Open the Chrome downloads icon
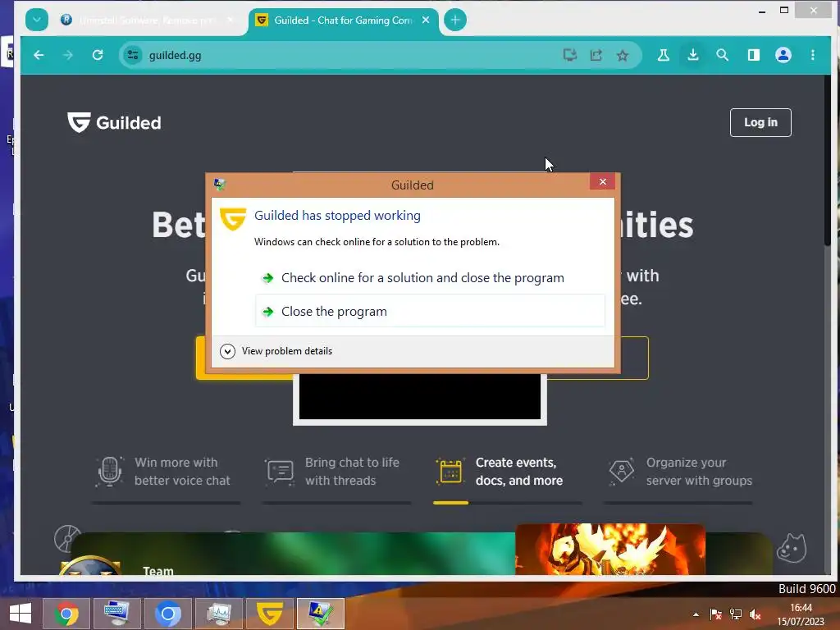This screenshot has height=630, width=840. tap(692, 55)
